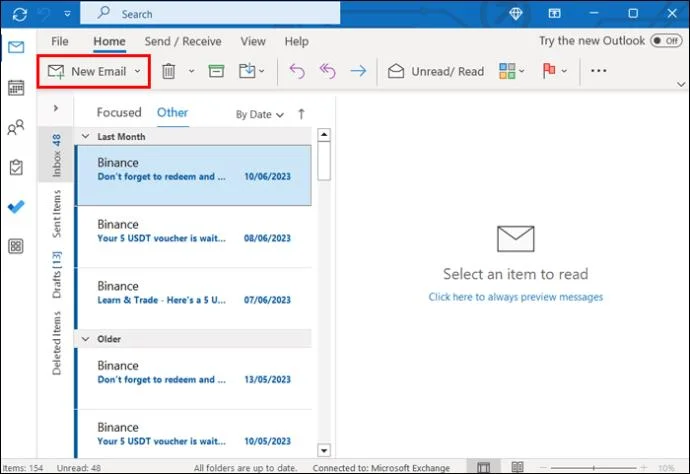Select the Home ribbon tab
Image resolution: width=690 pixels, height=474 pixels.
coord(110,41)
